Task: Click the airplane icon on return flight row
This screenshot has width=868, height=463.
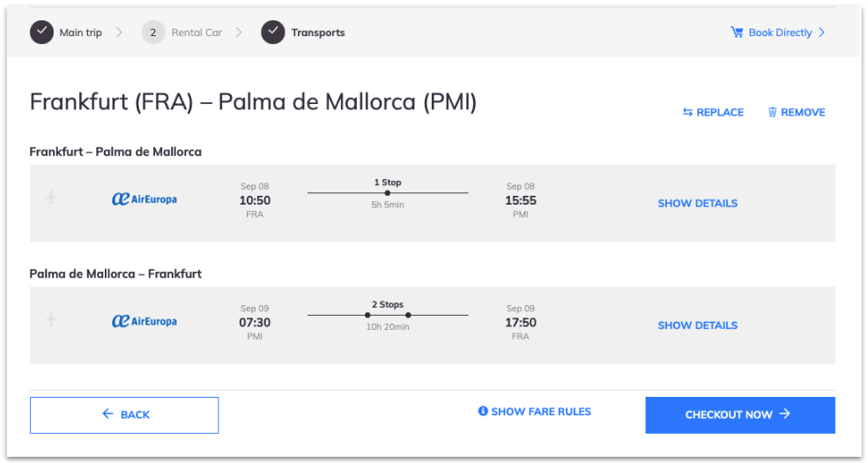Action: (x=51, y=318)
